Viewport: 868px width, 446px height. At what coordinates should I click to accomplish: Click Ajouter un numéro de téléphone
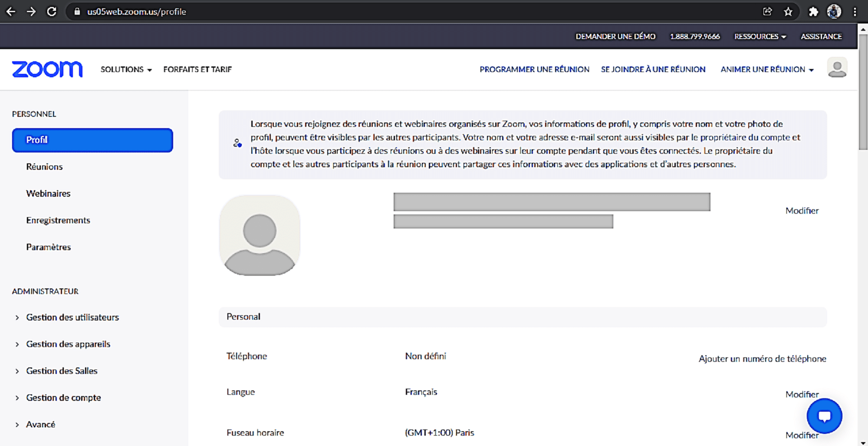pyautogui.click(x=762, y=359)
